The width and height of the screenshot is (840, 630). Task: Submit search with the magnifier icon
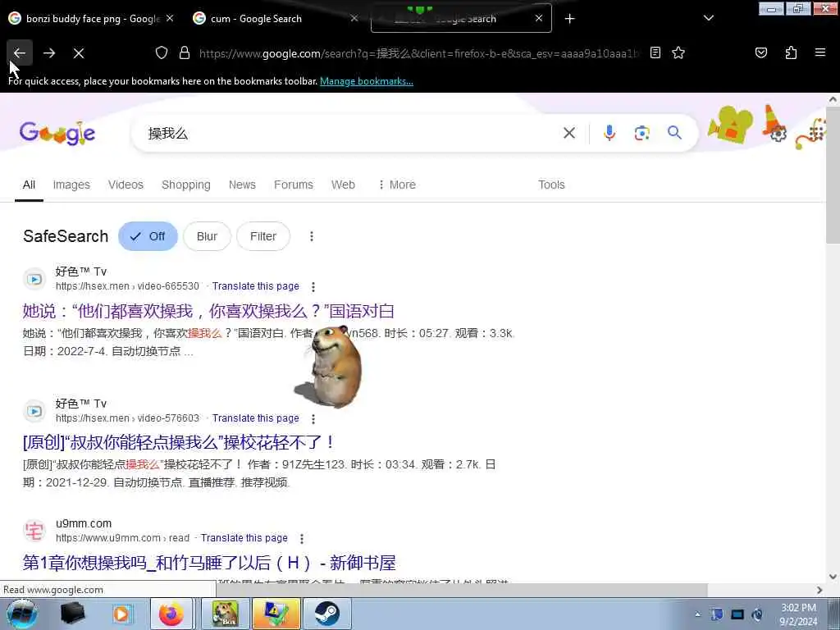click(674, 132)
